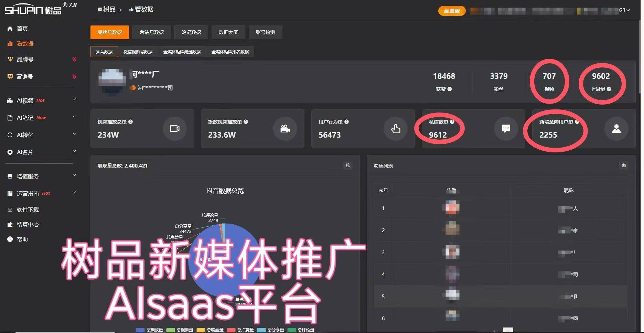
Task: Click the 运营版 button in the header
Action: coord(452,11)
